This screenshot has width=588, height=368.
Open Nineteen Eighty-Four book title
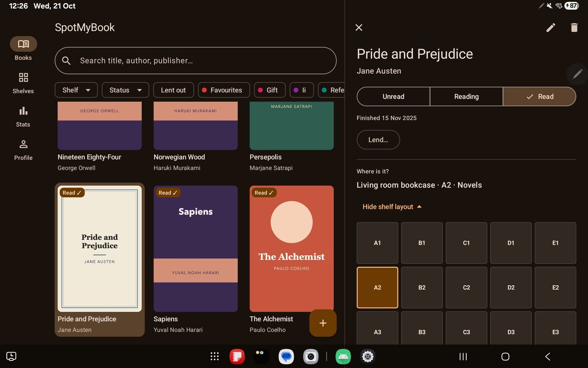point(89,157)
